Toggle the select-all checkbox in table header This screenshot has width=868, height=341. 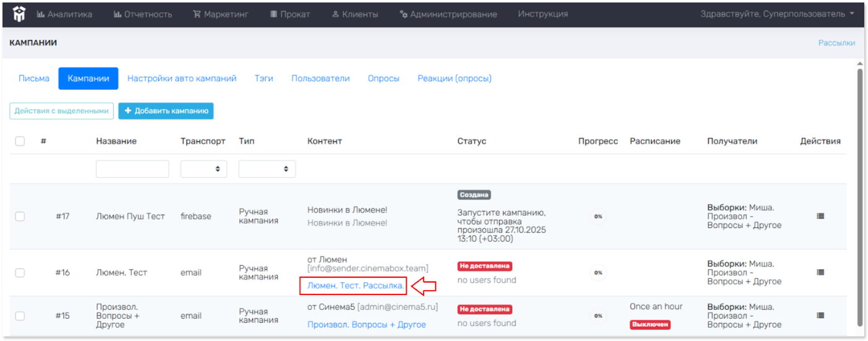(20, 141)
